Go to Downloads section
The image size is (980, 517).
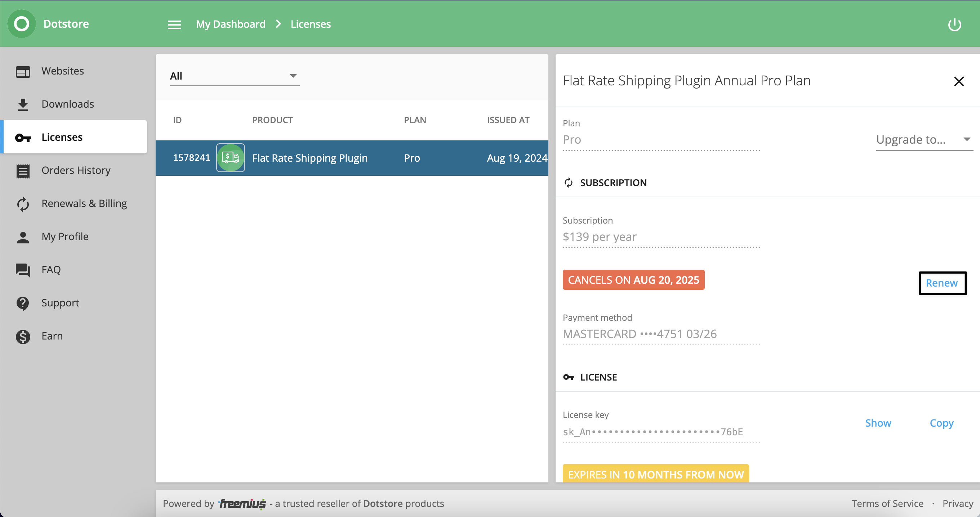click(68, 104)
